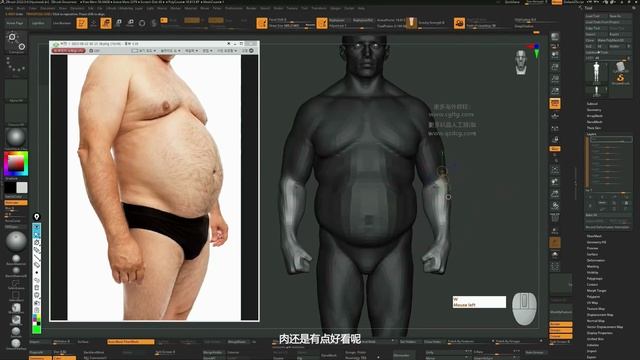Screen dimensions: 640x360
Task: Select the large brush sphere thumbnail
Action: coord(16,241)
